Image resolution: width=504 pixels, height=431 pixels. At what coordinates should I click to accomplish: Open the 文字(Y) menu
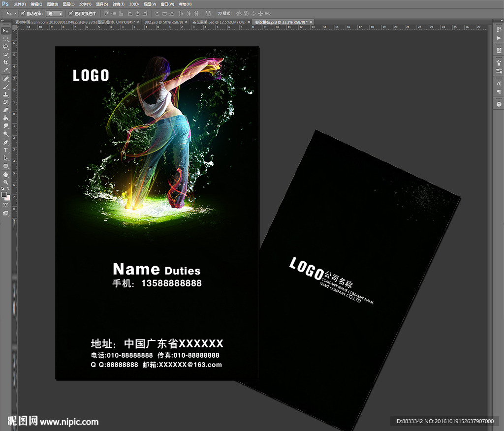(85, 4)
